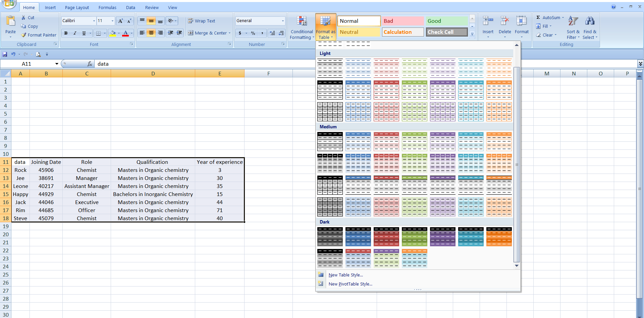The width and height of the screenshot is (644, 318).
Task: Click the Borders icon
Action: [x=98, y=33]
